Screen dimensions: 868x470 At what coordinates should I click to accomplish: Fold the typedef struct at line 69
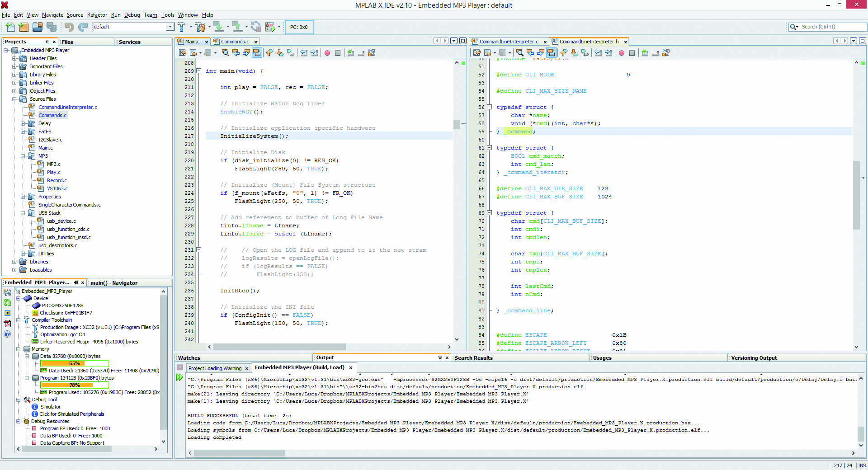pyautogui.click(x=489, y=213)
